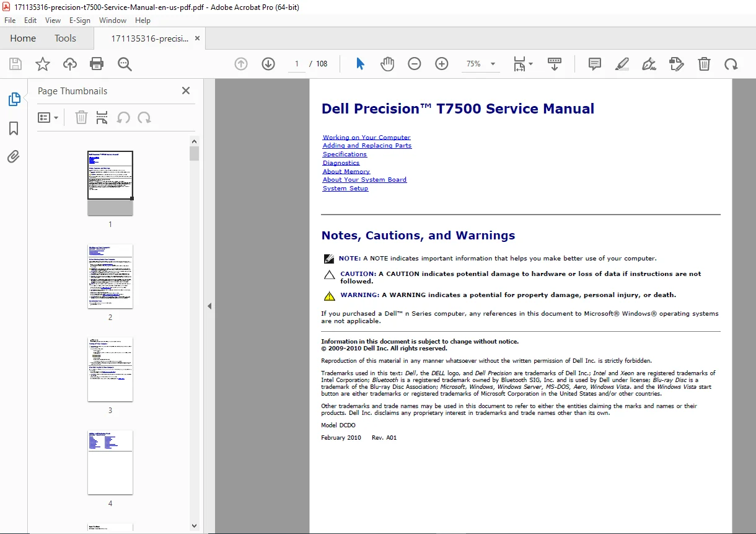Go to previous page arrow
The width and height of the screenshot is (756, 534).
(x=241, y=64)
